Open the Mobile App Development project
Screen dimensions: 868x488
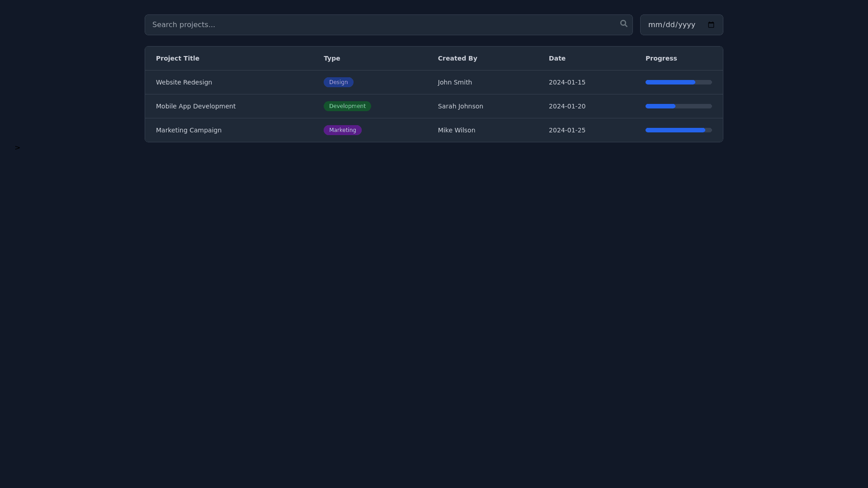(x=196, y=106)
